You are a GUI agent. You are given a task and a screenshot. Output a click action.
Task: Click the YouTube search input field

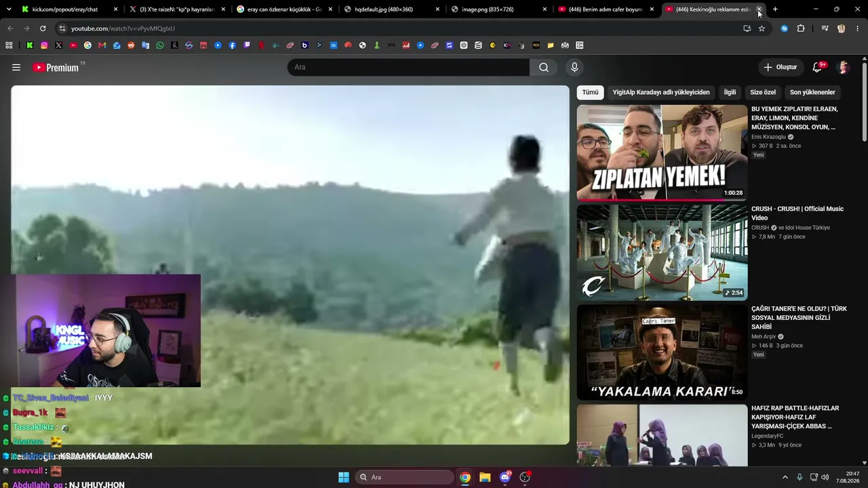pyautogui.click(x=408, y=67)
